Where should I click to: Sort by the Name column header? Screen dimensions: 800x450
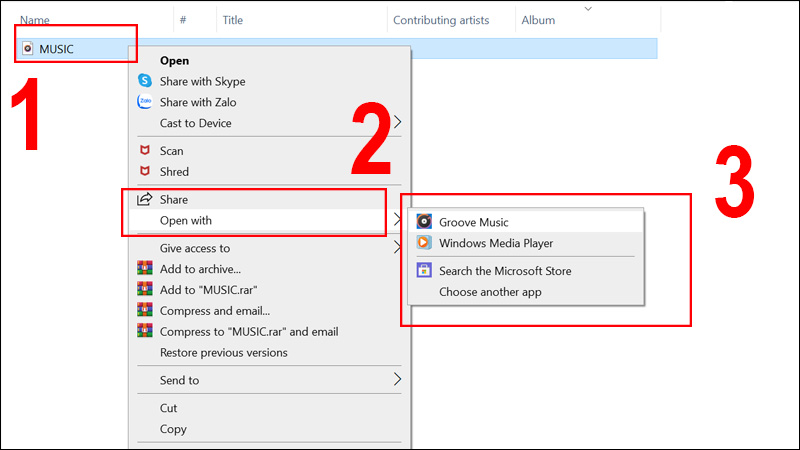(35, 20)
